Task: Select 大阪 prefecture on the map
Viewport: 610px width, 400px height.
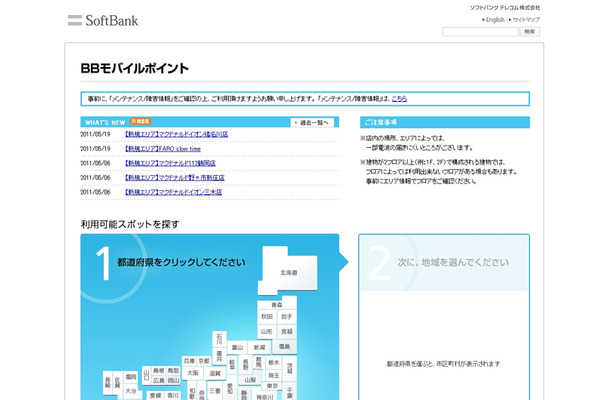Action: click(193, 373)
